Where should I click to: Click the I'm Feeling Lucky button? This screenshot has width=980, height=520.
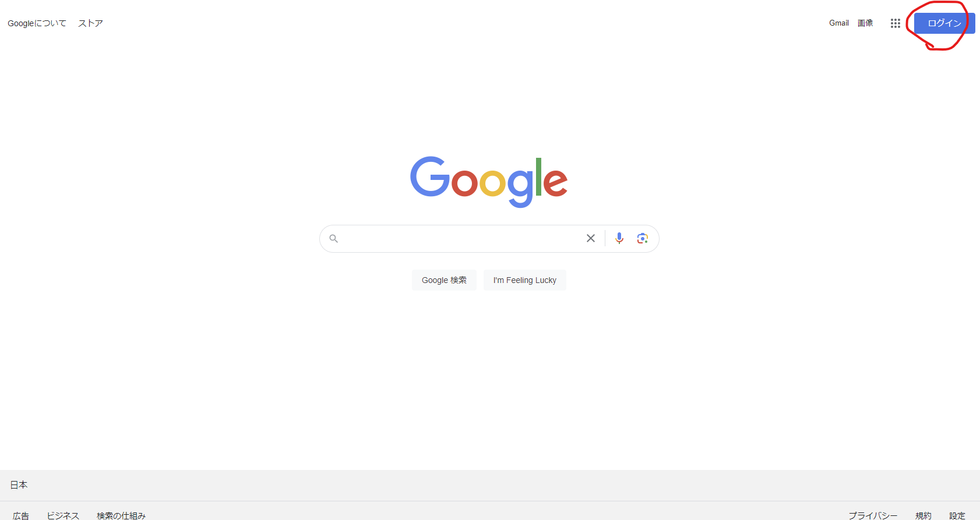(x=525, y=280)
